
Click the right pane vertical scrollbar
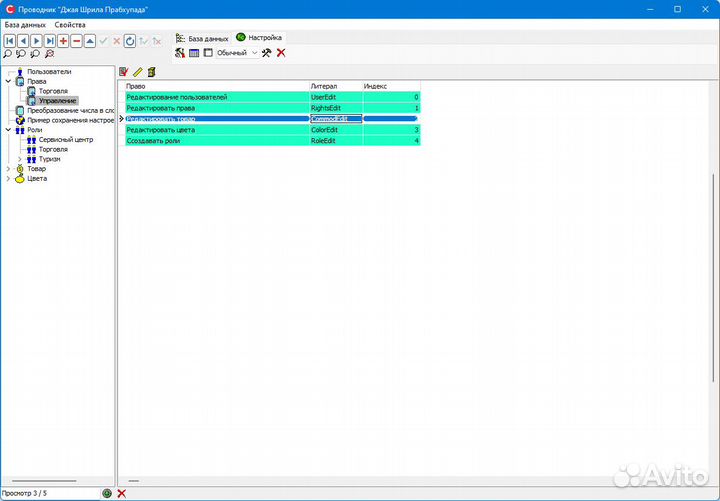point(713,278)
